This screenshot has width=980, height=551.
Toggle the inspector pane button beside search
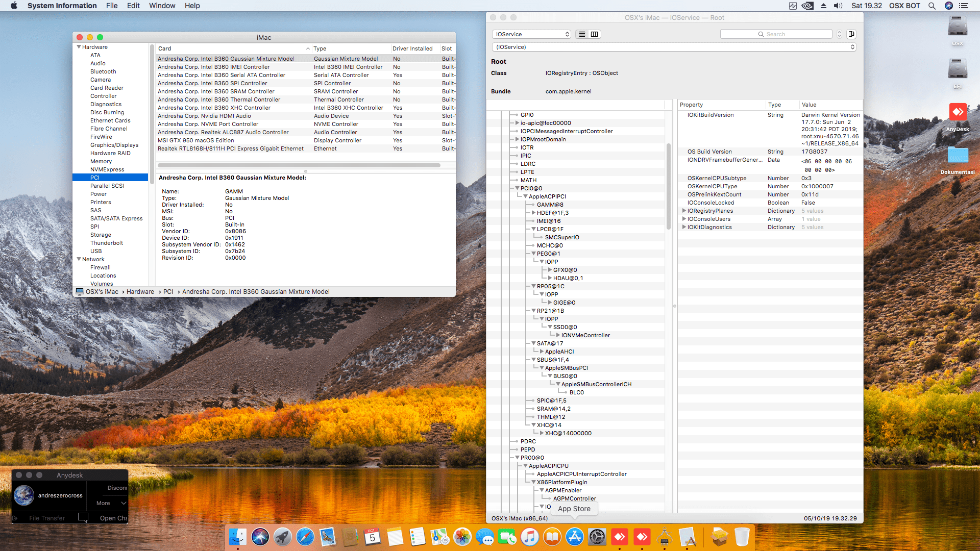[x=851, y=34]
